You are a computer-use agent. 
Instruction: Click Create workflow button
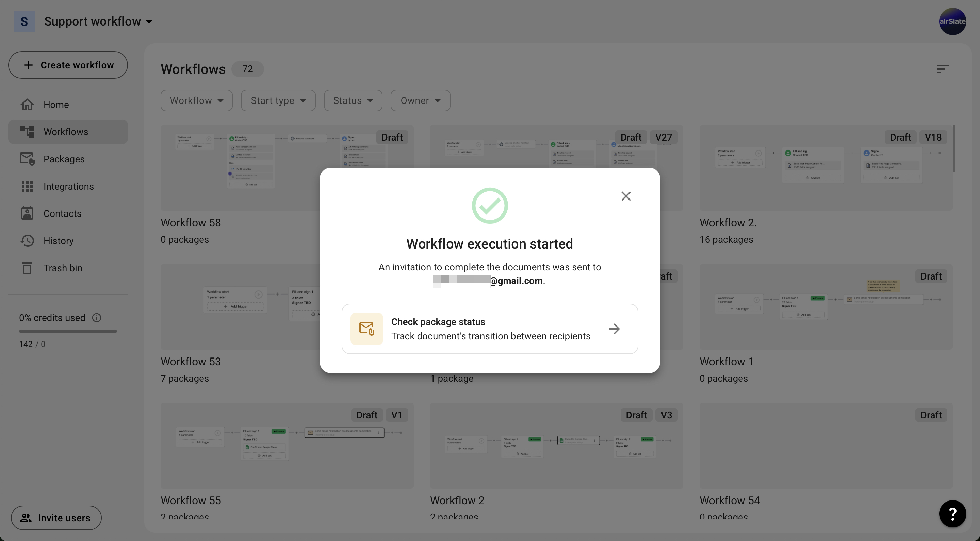(68, 65)
